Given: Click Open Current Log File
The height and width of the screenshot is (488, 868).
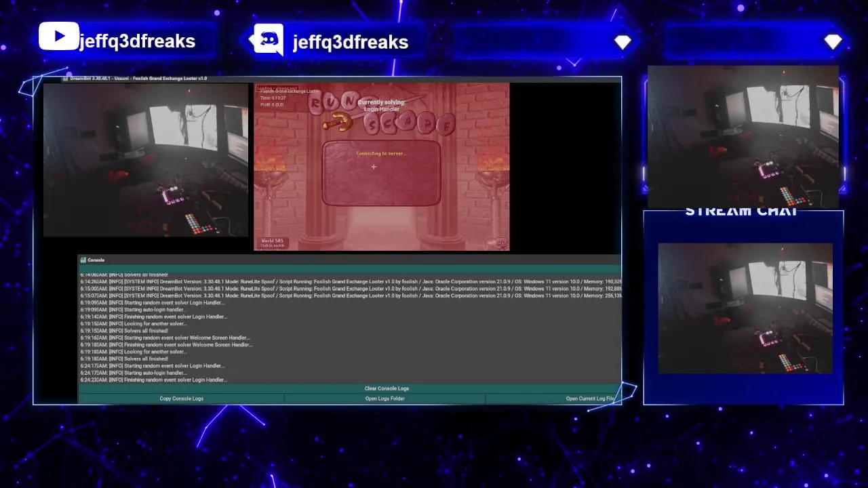Looking at the screenshot, I should 590,399.
